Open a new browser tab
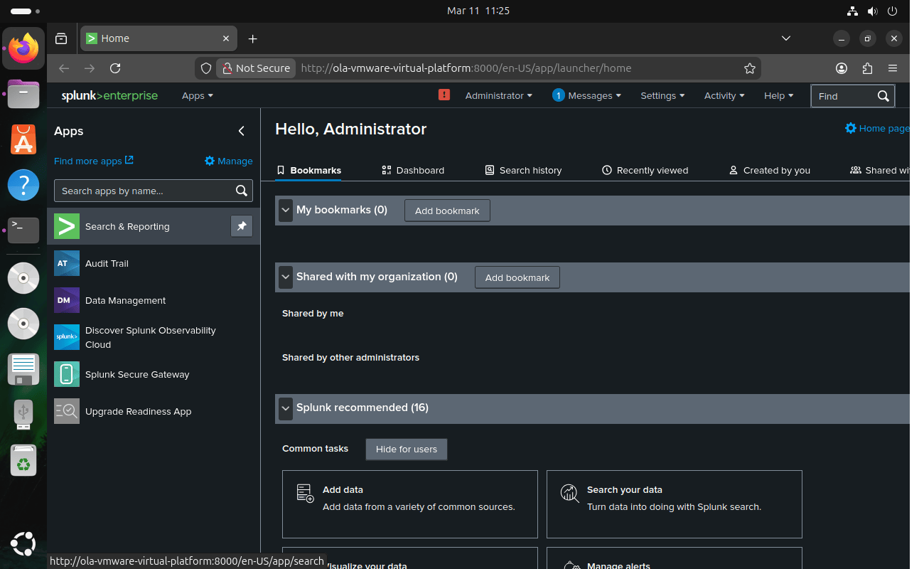 (252, 38)
